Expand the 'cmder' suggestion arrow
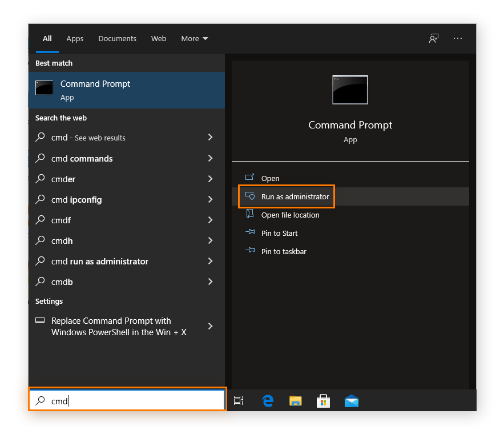Viewport: 504px width, 434px height. (x=210, y=179)
